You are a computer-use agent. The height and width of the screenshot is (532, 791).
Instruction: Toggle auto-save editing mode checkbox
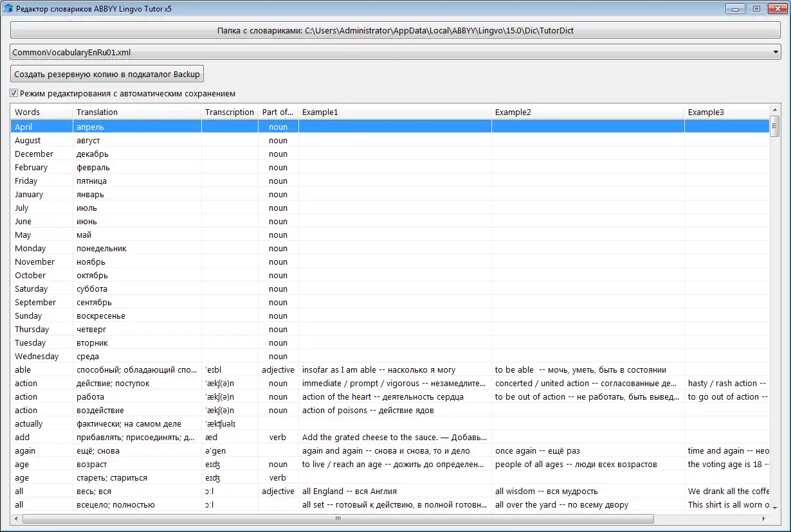[14, 93]
